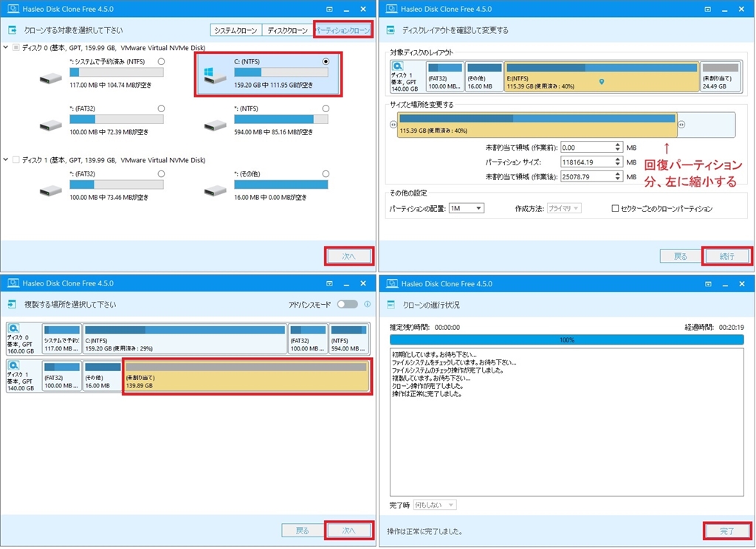Select the system reserved (NTFS) partition radio

point(161,62)
